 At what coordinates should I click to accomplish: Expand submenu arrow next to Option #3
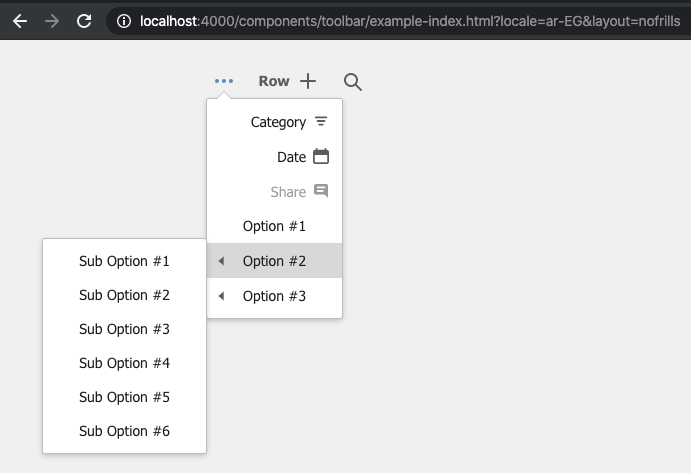(x=221, y=296)
